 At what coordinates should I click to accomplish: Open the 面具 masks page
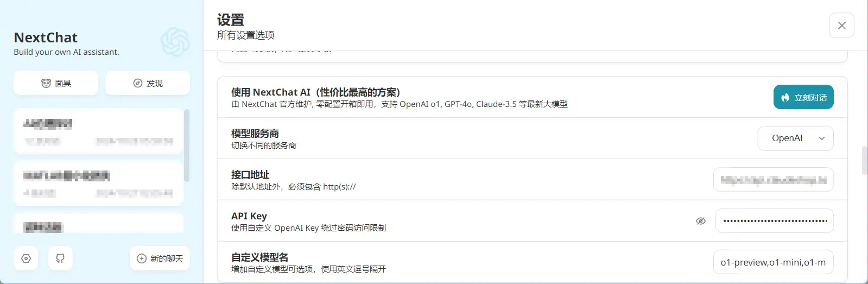click(56, 83)
